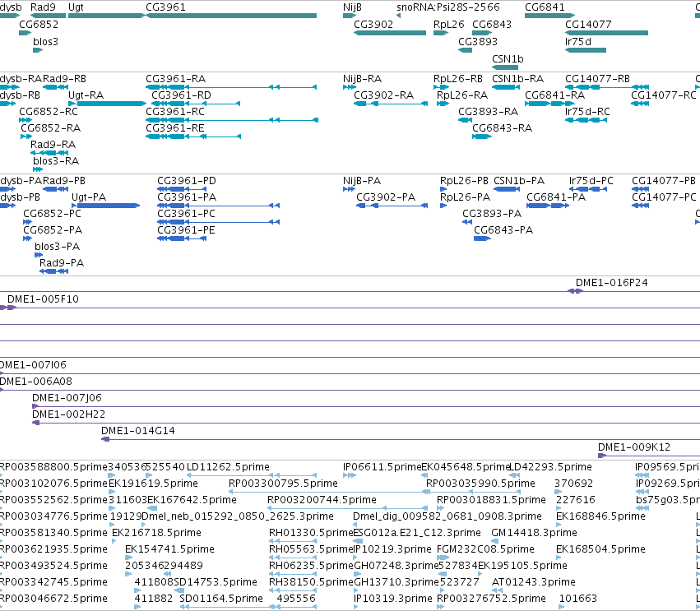Select the blos3 gene label
The width and height of the screenshot is (700, 611).
[45, 41]
